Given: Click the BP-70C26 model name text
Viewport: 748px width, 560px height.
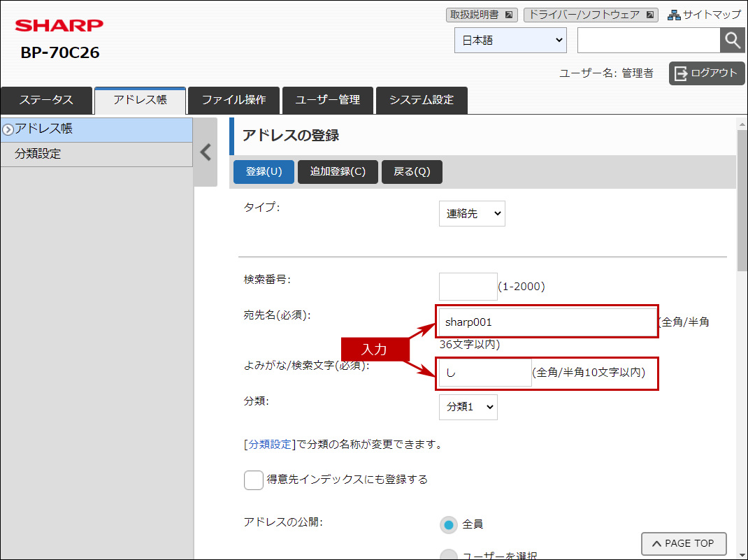Looking at the screenshot, I should [60, 52].
